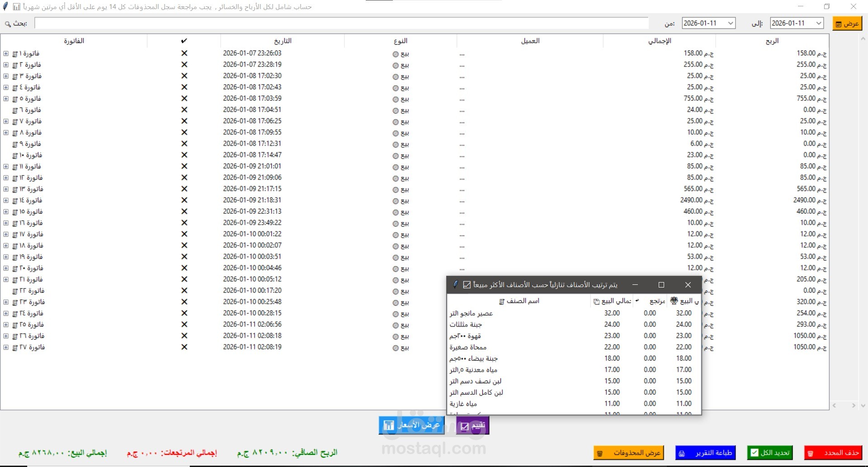The width and height of the screenshot is (868, 467).
Task: Click the بيع circle icon on the 2026-01-07 23:26:03 row
Action: pyautogui.click(x=396, y=54)
